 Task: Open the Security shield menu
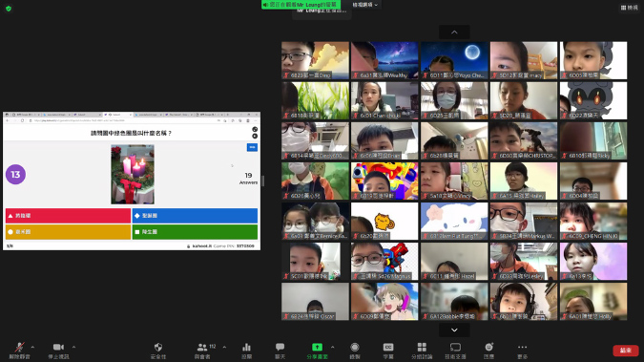pos(158,351)
